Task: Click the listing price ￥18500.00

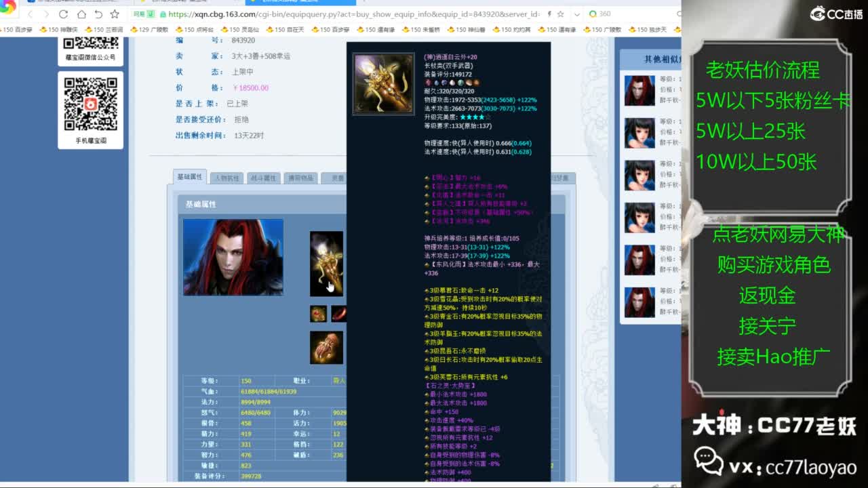Action: point(250,88)
